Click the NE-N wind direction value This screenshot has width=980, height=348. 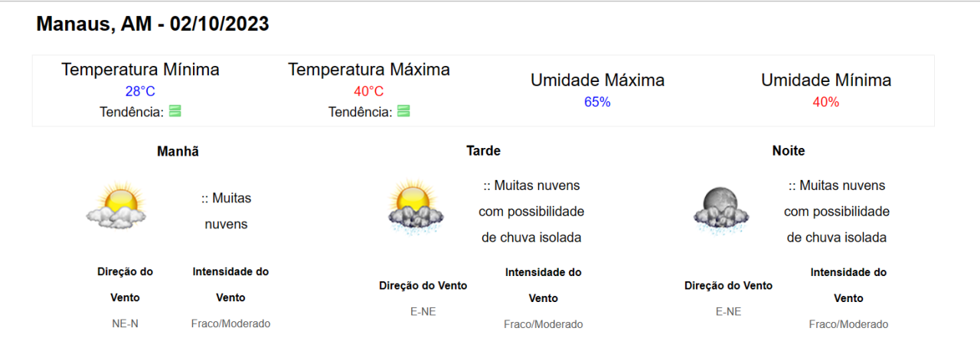click(125, 323)
